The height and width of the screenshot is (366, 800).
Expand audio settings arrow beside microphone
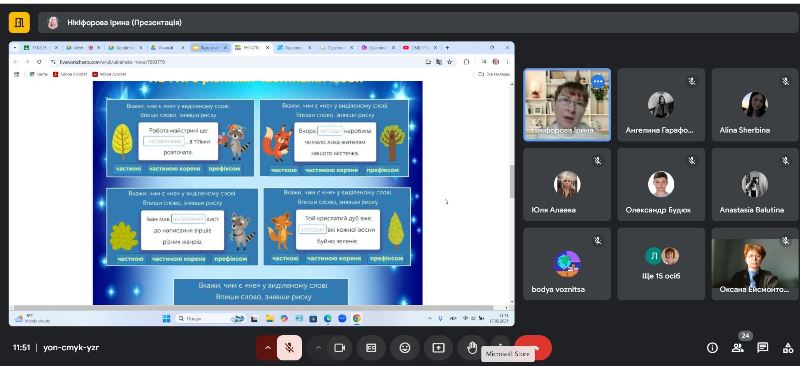[x=267, y=348]
